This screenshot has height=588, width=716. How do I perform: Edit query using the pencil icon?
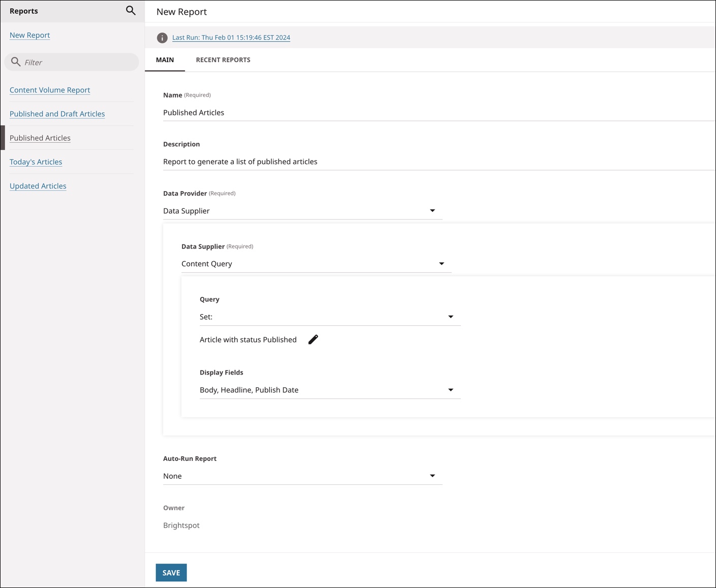(313, 339)
